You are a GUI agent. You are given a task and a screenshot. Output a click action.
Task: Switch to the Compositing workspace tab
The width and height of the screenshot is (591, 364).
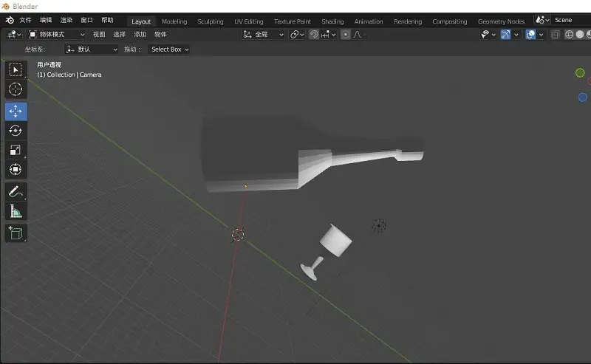click(x=450, y=21)
